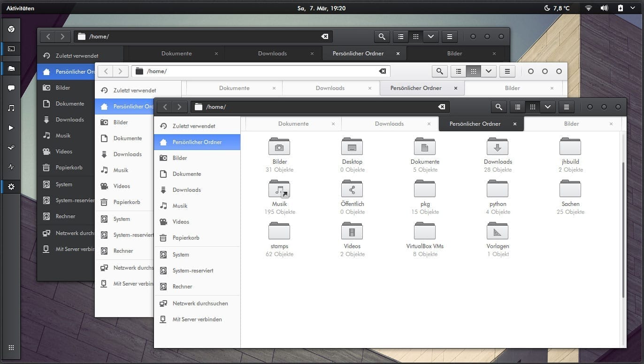Switch to Dokumente tab in middle window
This screenshot has width=644, height=364.
tap(234, 88)
